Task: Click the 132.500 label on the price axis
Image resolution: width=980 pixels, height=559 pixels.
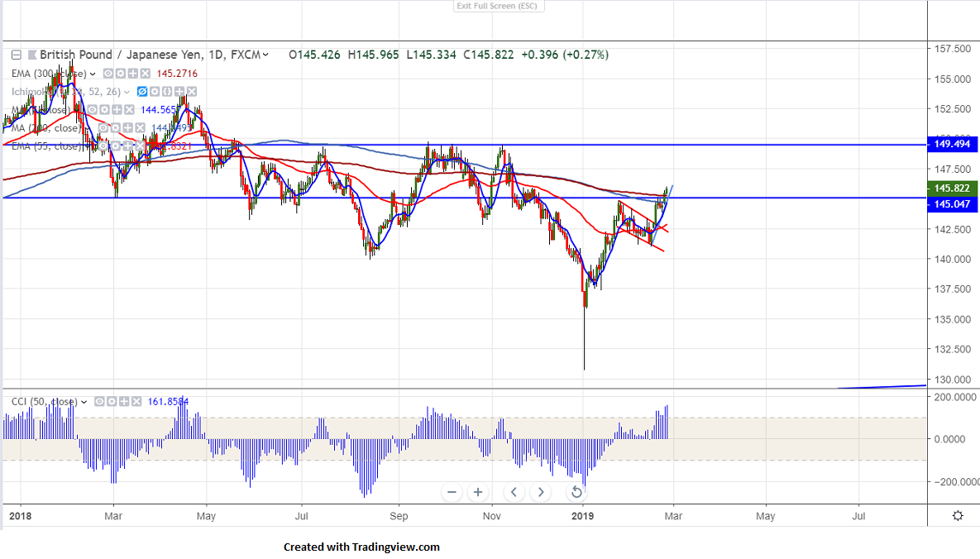Action: (x=953, y=350)
